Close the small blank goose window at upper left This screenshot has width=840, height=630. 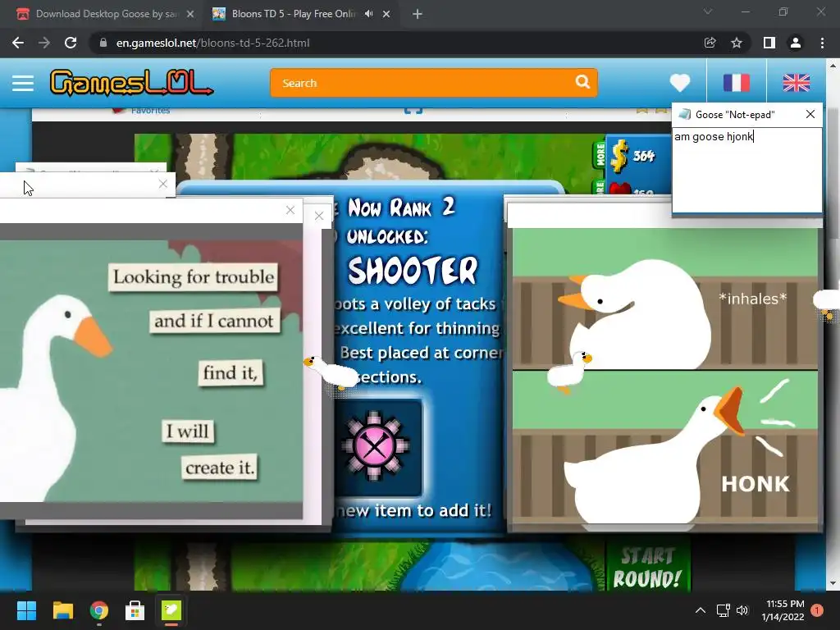click(x=163, y=184)
